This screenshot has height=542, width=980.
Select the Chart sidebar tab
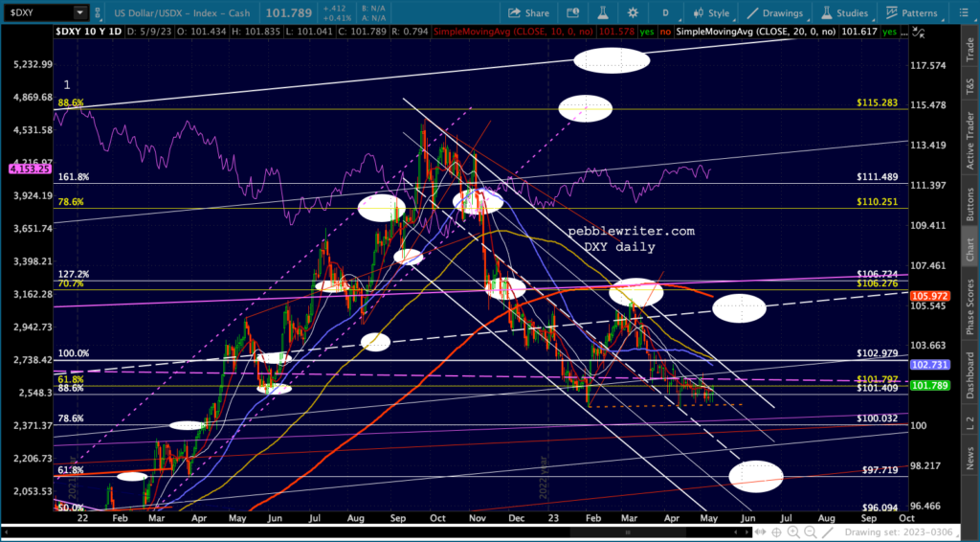970,249
